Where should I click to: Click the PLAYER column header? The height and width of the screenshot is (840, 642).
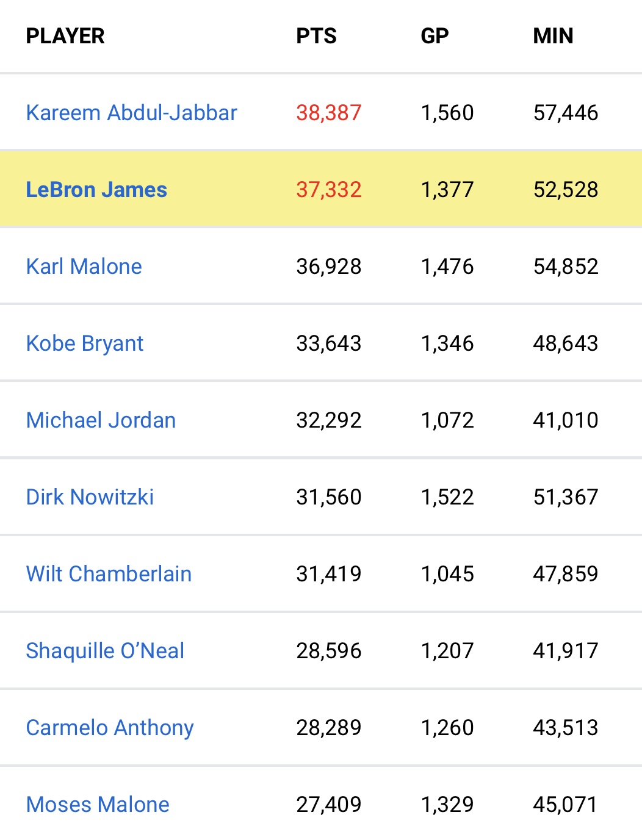65,36
